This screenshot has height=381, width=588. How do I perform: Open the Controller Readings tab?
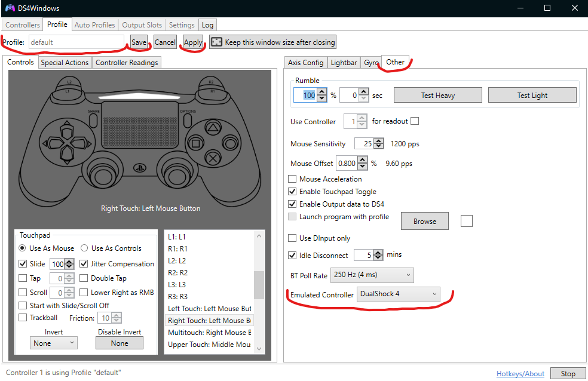pos(127,63)
